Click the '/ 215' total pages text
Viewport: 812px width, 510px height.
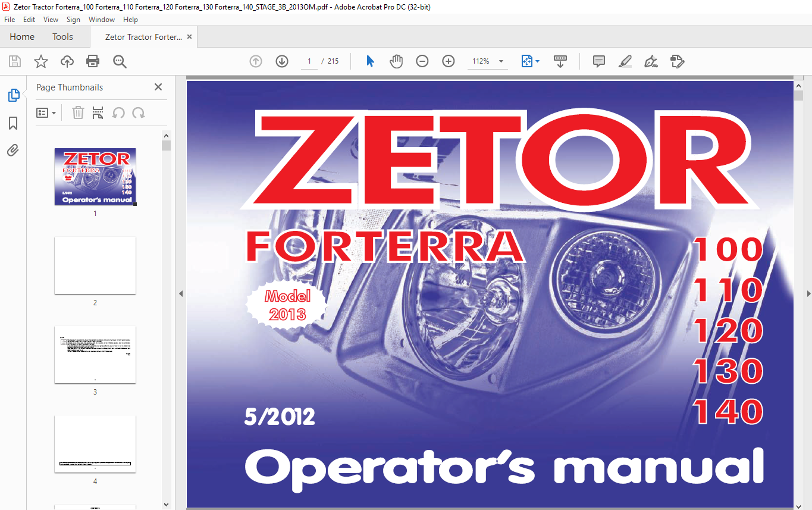click(330, 61)
